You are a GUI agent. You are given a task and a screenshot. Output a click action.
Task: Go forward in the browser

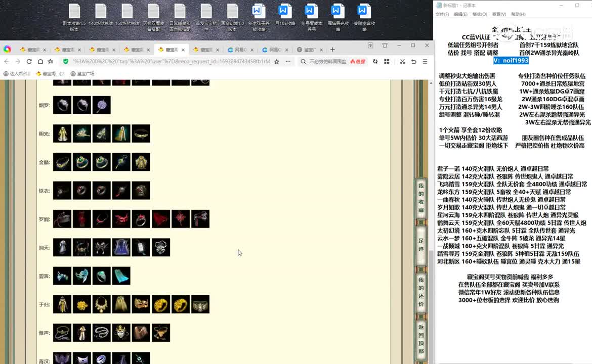[x=18, y=62]
